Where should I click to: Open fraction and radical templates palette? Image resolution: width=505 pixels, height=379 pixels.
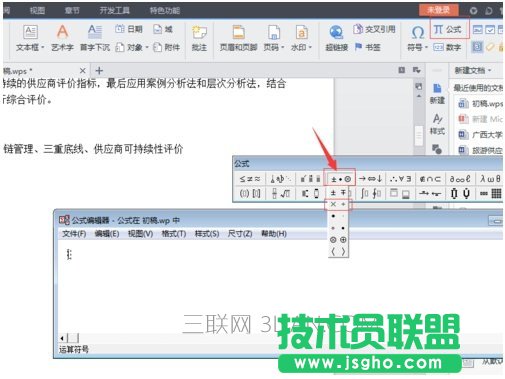[280, 193]
